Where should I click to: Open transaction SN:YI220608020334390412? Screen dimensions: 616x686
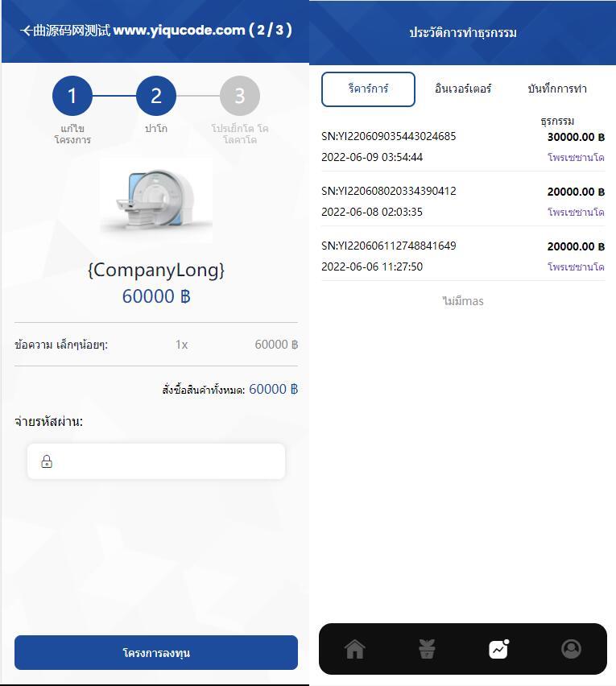point(388,192)
